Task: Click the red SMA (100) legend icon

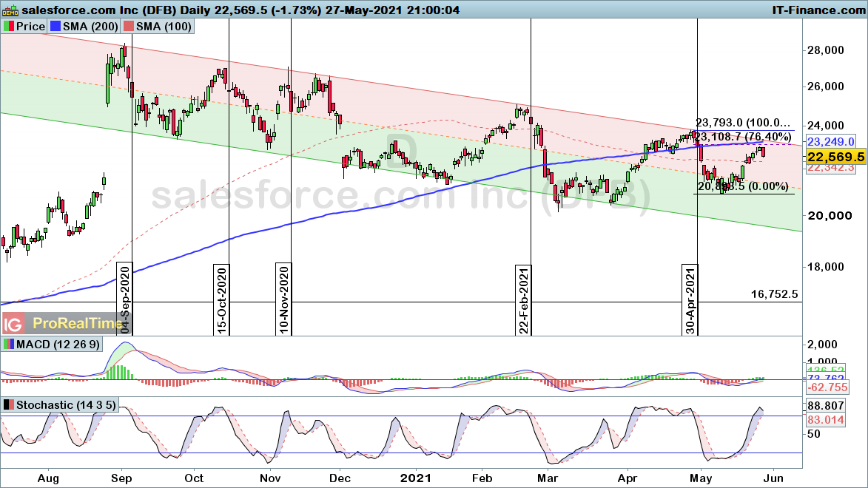Action: [129, 27]
